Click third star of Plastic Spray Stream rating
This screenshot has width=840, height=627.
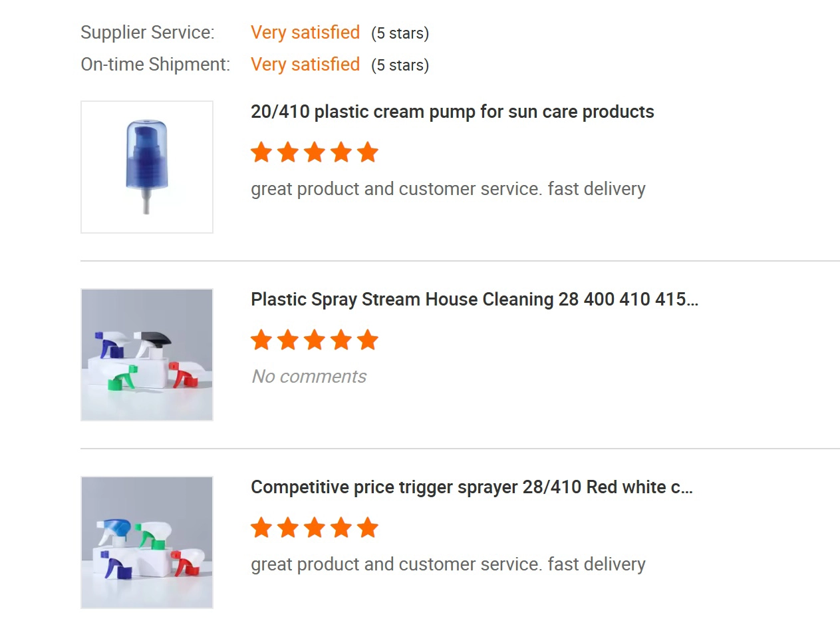pos(314,340)
